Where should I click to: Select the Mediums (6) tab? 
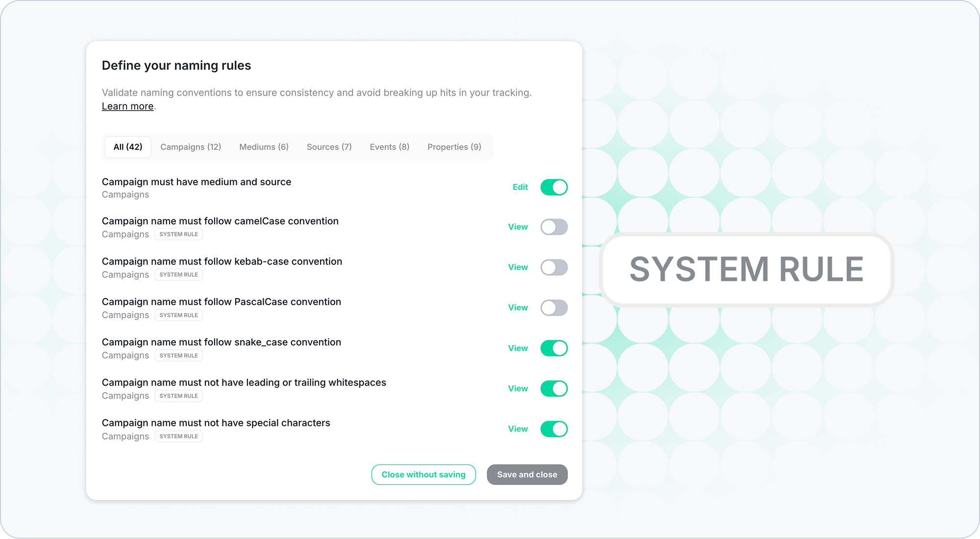pos(264,147)
